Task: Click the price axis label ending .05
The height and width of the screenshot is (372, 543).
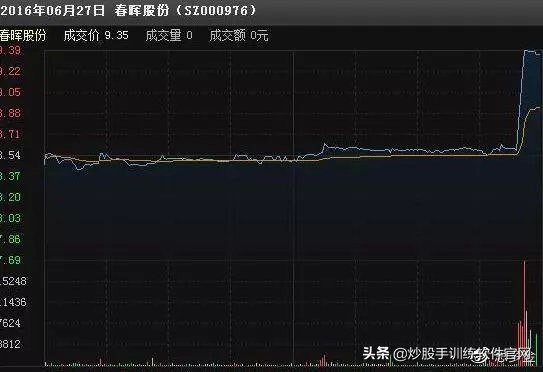Action: (x=10, y=92)
